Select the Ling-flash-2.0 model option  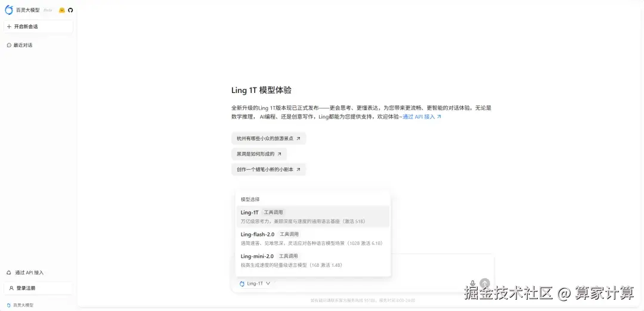(313, 238)
